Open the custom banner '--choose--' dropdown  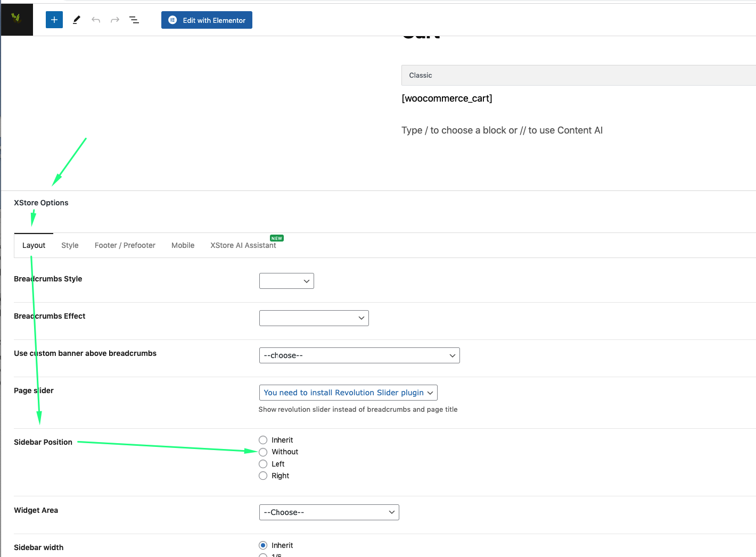(x=359, y=355)
